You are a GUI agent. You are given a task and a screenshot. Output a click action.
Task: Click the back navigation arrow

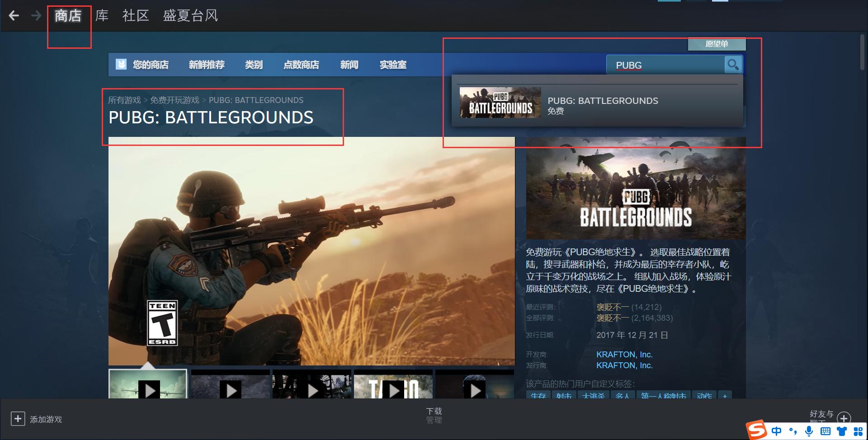point(14,15)
